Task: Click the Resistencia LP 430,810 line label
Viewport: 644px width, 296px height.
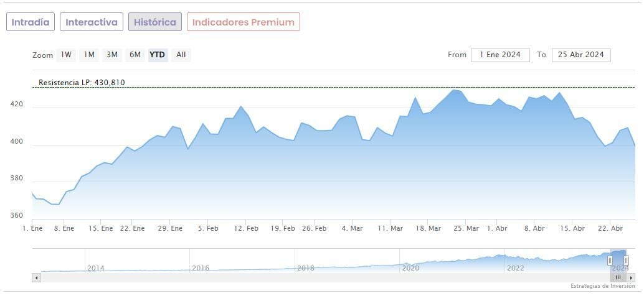Action: (82, 82)
